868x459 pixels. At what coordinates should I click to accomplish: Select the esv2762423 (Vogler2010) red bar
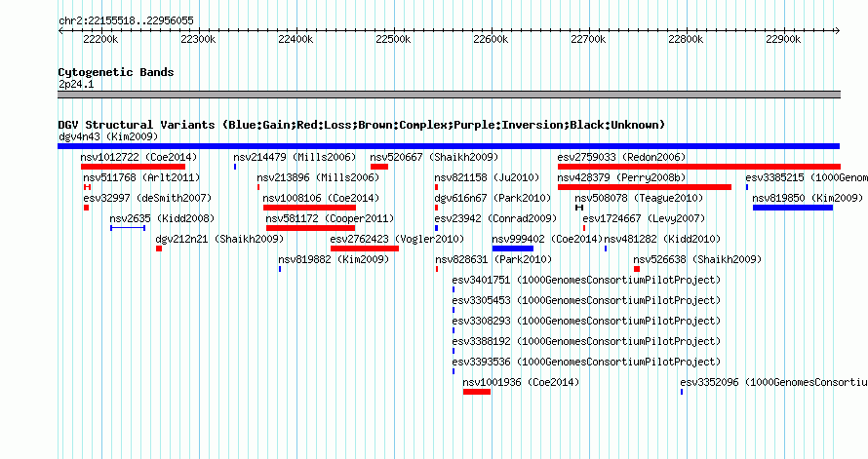pos(364,249)
